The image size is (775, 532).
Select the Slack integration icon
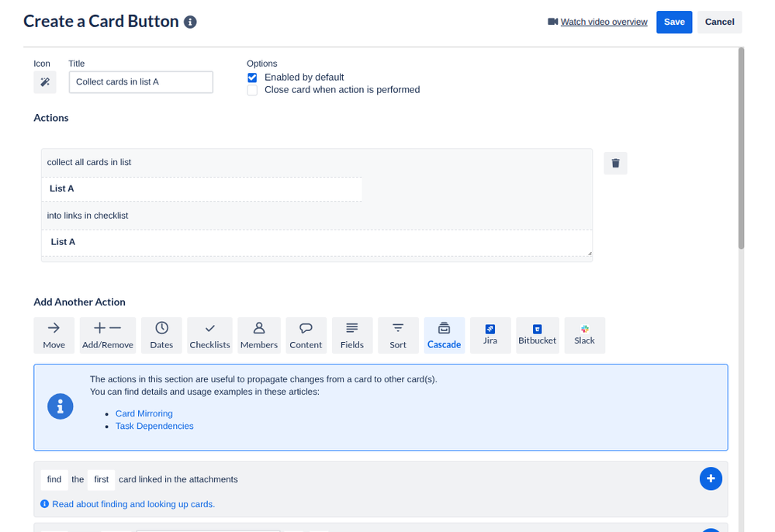584,334
